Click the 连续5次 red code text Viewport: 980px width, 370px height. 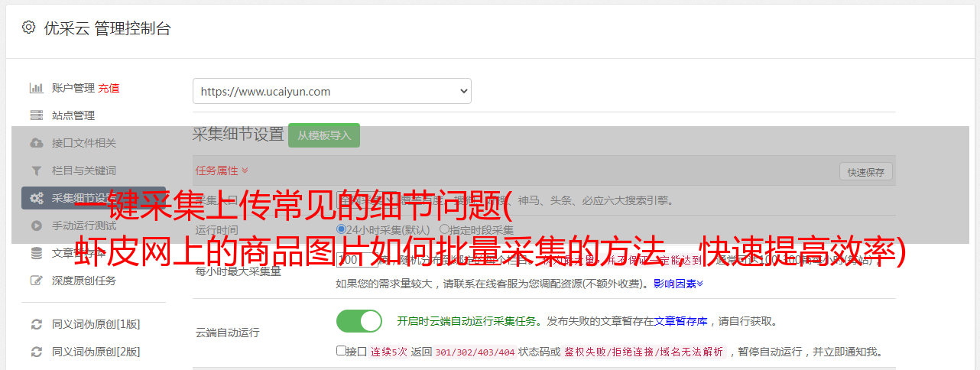(388, 352)
